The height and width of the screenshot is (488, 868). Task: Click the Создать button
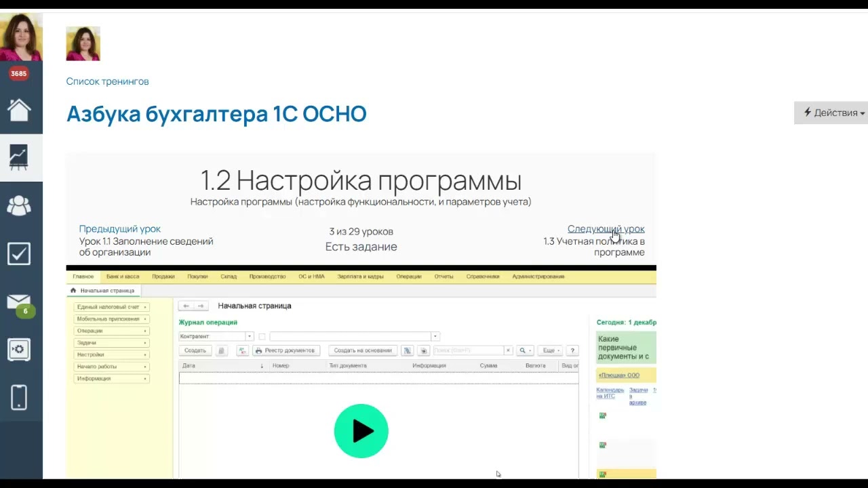tap(195, 350)
